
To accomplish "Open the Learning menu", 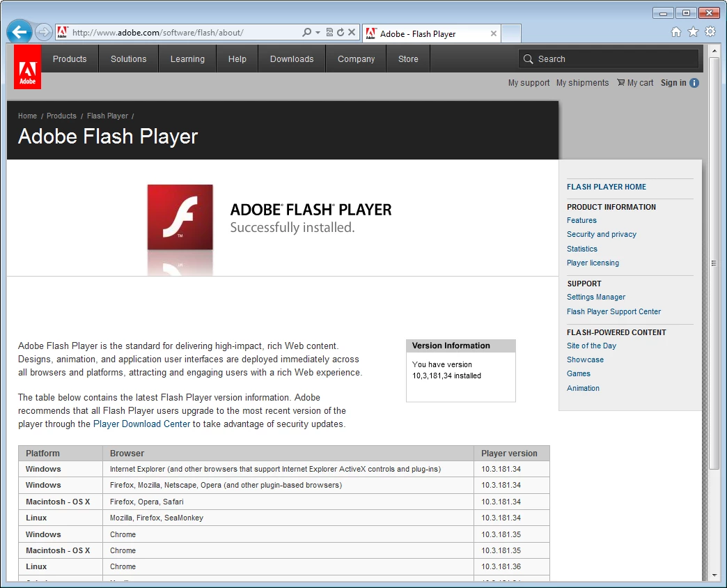I will click(187, 59).
